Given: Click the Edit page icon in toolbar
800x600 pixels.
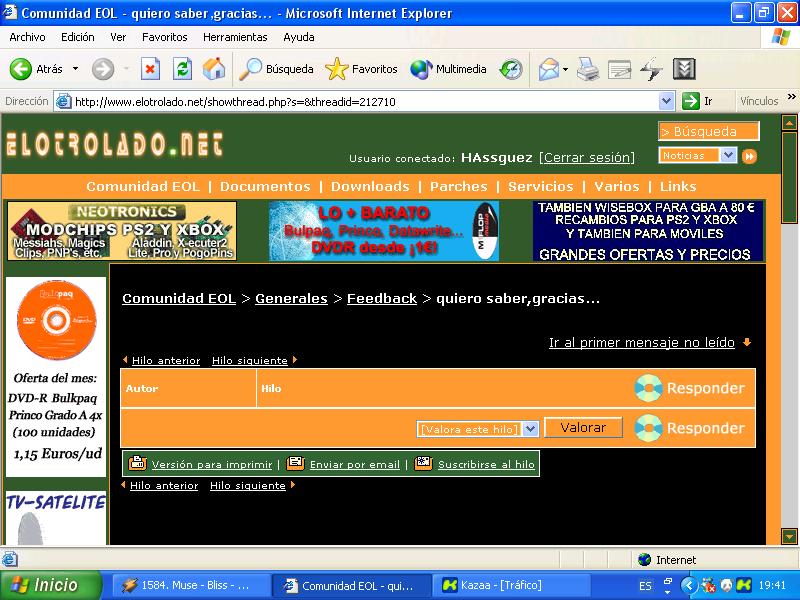Looking at the screenshot, I should (619, 69).
